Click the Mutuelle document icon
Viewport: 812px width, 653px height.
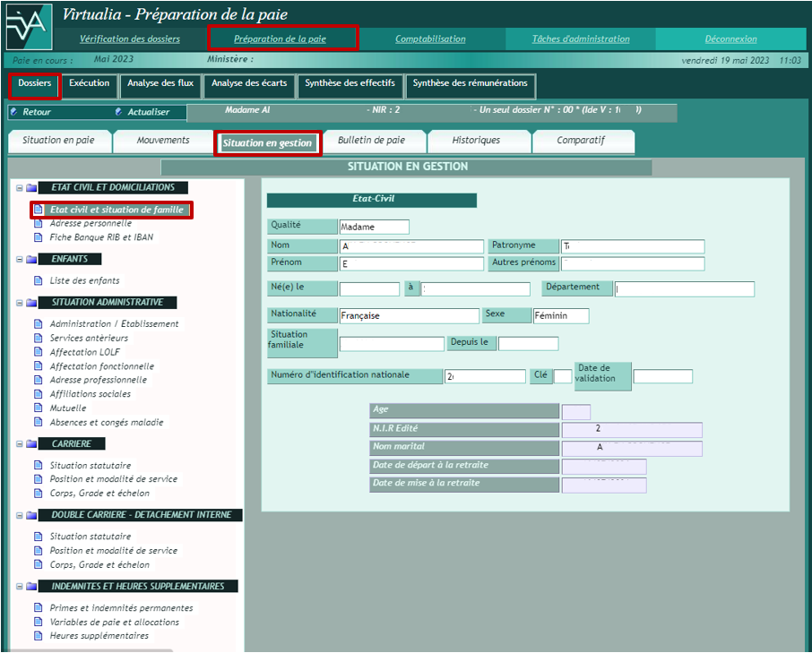39,408
